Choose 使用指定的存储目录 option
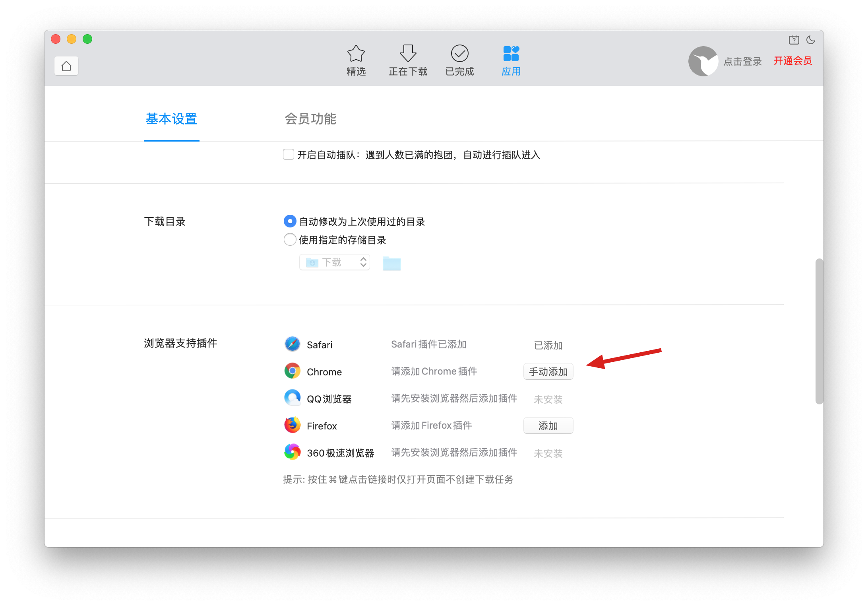 (290, 240)
